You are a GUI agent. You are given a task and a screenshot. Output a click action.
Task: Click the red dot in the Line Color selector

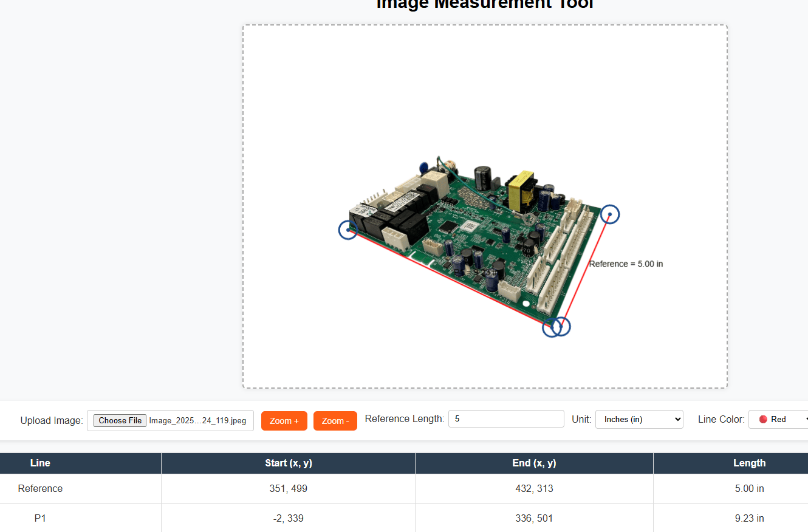pyautogui.click(x=763, y=419)
